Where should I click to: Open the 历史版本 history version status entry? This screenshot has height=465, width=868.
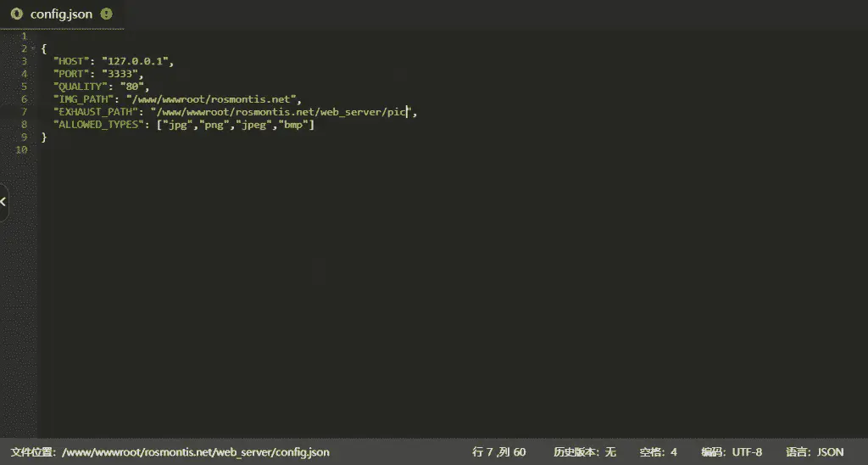coord(585,452)
